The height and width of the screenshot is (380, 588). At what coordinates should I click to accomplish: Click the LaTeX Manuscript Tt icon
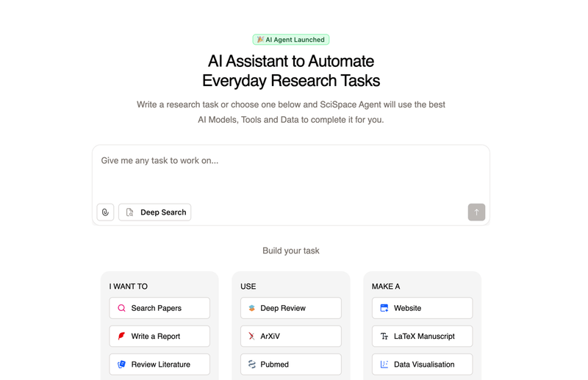pos(384,336)
